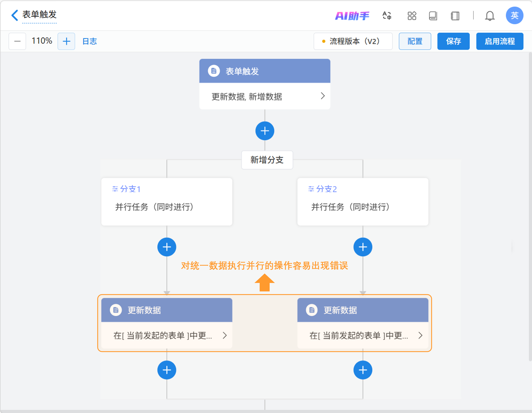532x413 pixels.
Task: Zoom in with plus button
Action: [66, 41]
